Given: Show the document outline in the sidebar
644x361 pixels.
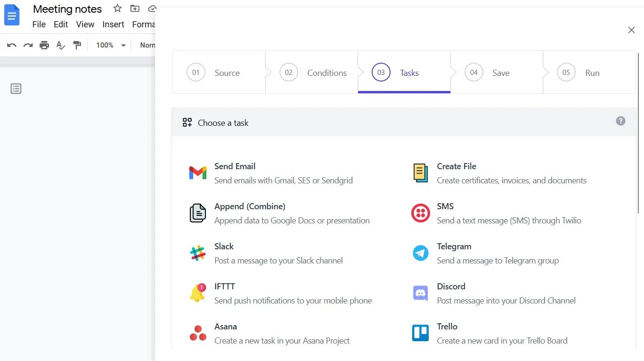Looking at the screenshot, I should [x=16, y=88].
